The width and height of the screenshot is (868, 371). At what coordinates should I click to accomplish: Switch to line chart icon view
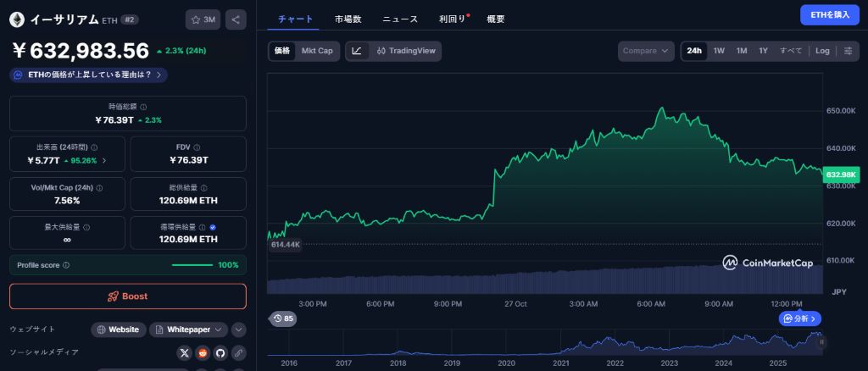[357, 51]
